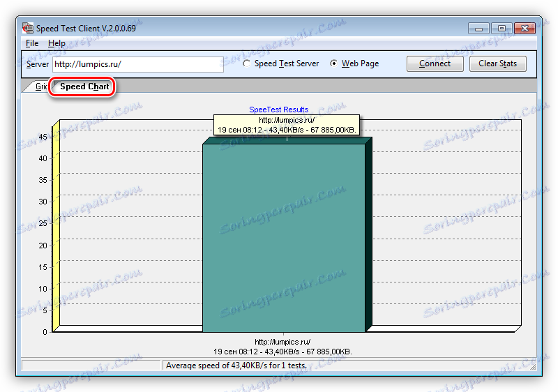Click the window resize grip in status bar

click(532, 366)
